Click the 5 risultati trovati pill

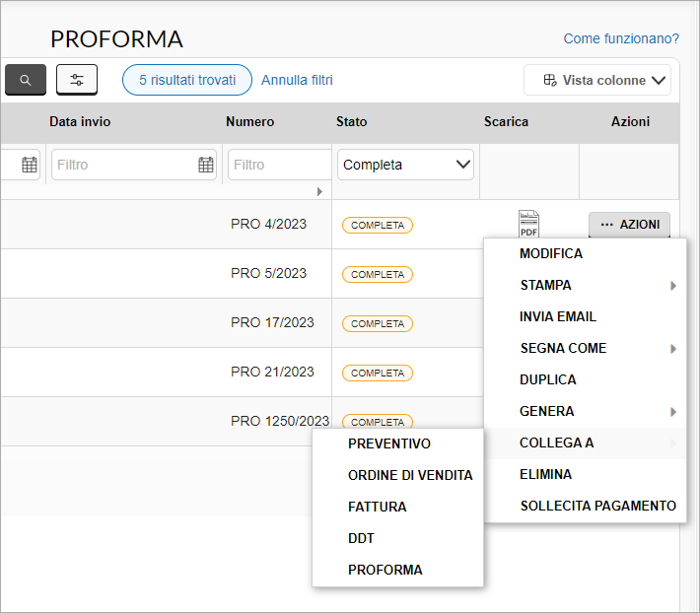(187, 80)
